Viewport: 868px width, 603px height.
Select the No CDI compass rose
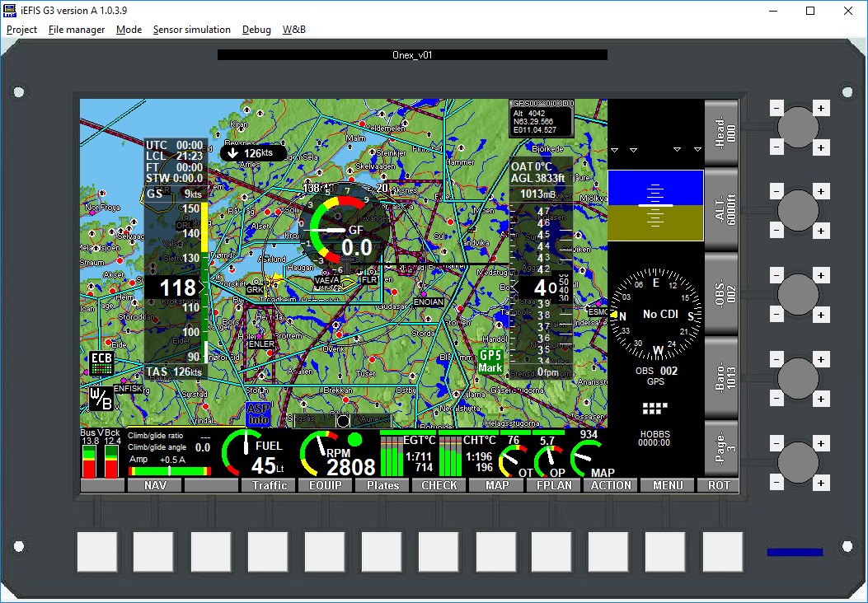coord(657,313)
